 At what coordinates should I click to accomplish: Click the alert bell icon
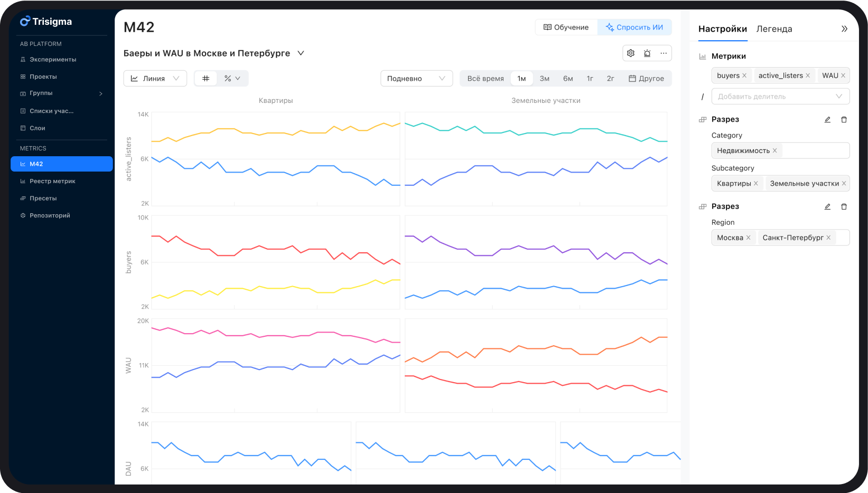pos(647,53)
